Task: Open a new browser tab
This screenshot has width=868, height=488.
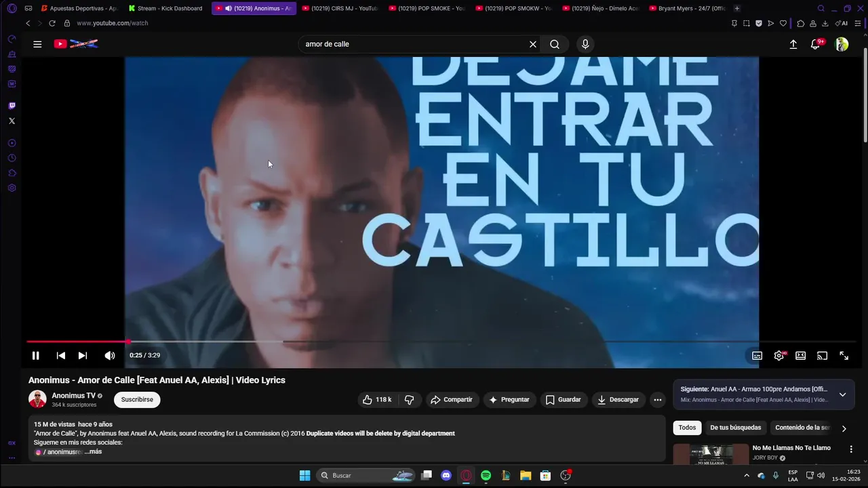Action: tap(737, 8)
